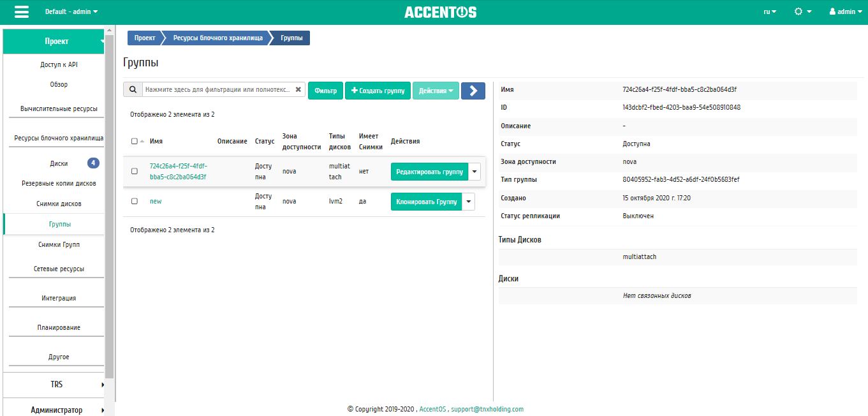Image resolution: width=868 pixels, height=416 pixels.
Task: Expand dropdown next to Клонировать Группу
Action: click(469, 202)
